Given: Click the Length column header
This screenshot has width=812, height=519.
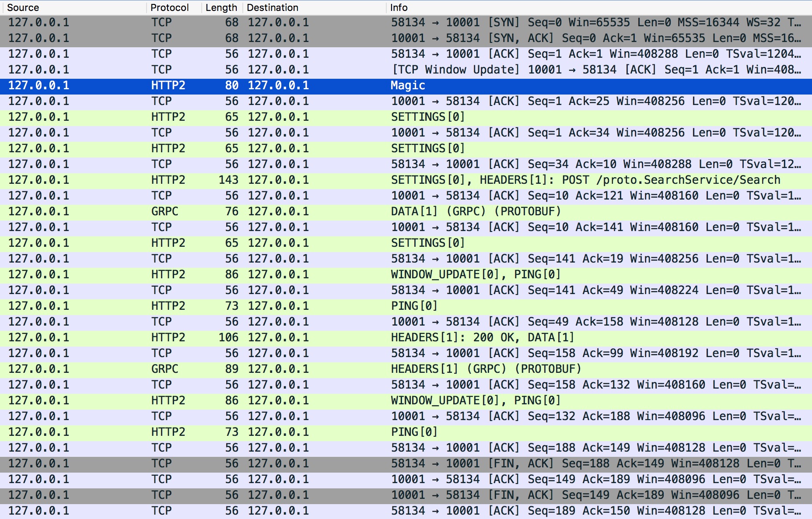Looking at the screenshot, I should click(221, 7).
